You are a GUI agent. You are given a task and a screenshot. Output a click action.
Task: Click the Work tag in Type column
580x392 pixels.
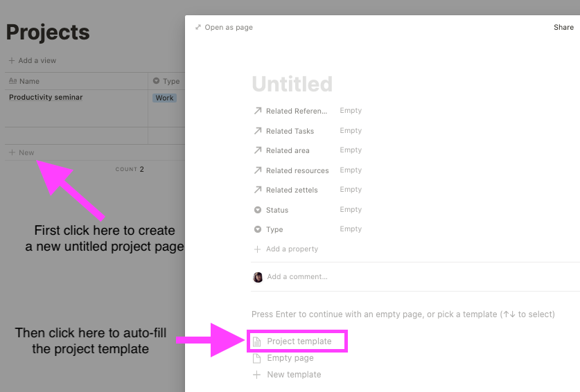pos(164,98)
